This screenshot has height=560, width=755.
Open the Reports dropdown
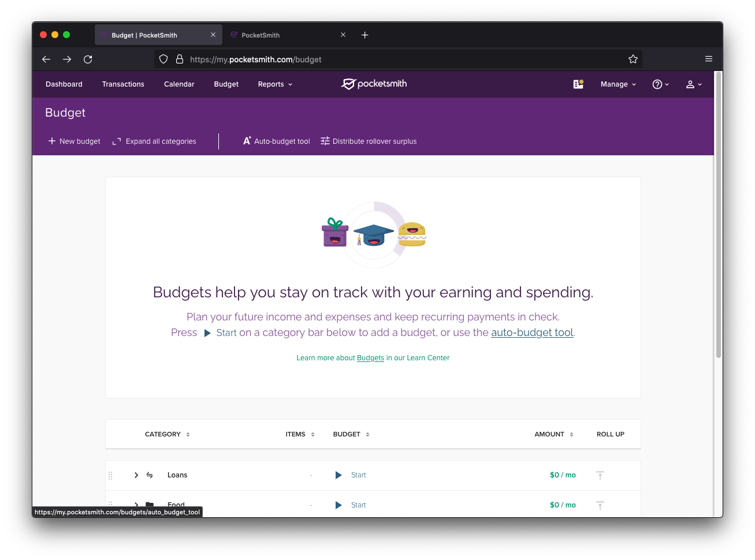coord(274,84)
